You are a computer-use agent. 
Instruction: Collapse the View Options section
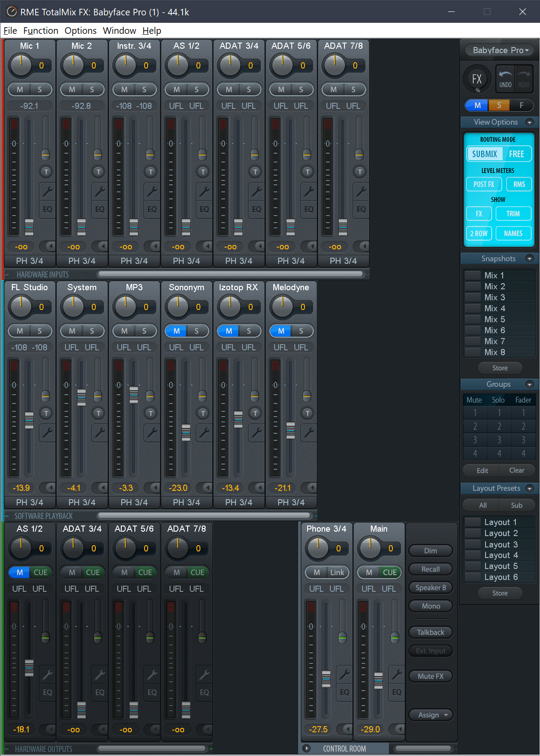[x=529, y=122]
